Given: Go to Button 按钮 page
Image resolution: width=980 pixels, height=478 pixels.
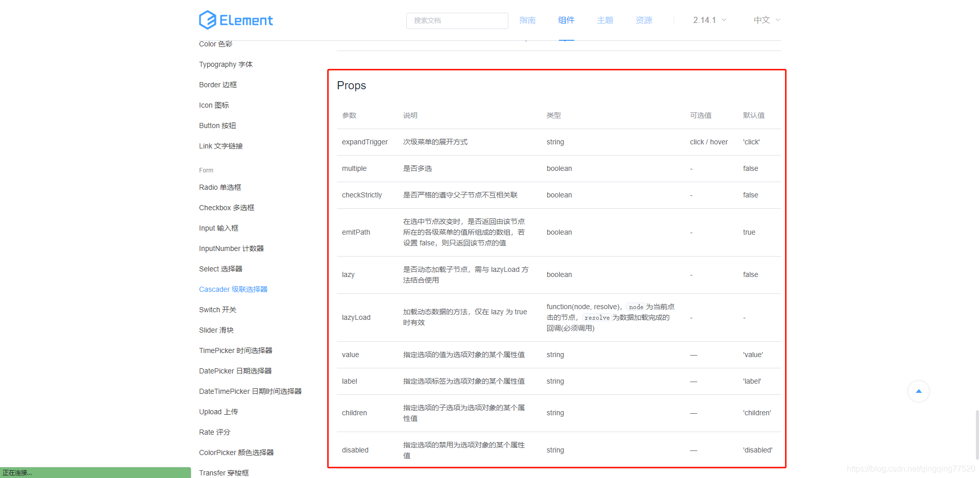Looking at the screenshot, I should point(217,125).
